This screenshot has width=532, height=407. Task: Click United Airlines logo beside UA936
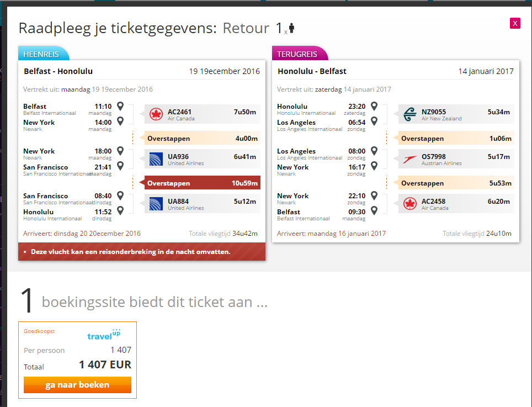(156, 159)
